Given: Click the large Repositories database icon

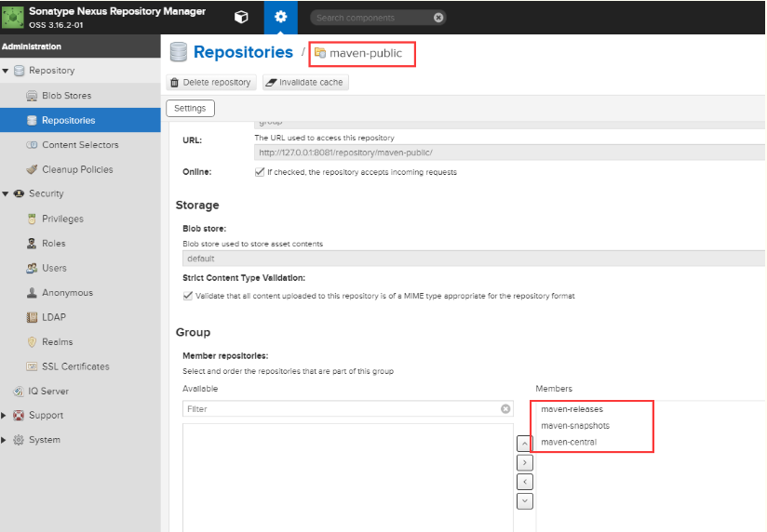Looking at the screenshot, I should point(179,52).
